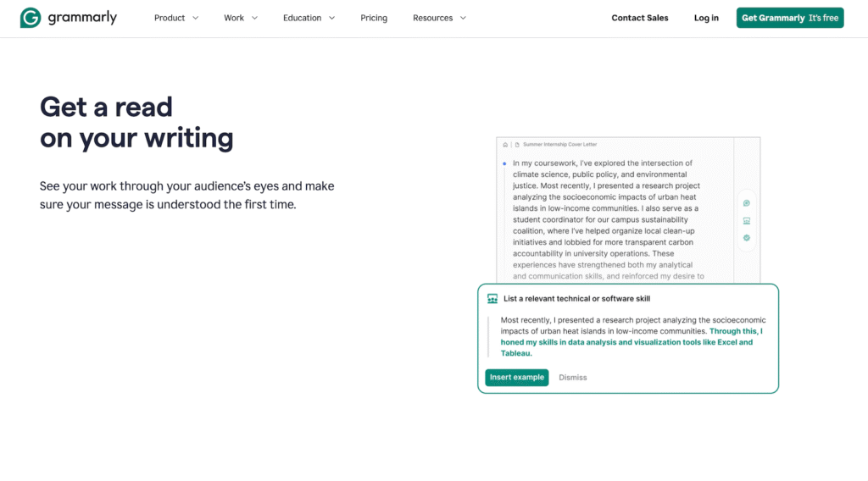This screenshot has width=868, height=481.
Task: Click the green highlighted suggested sentence
Action: pos(626,343)
